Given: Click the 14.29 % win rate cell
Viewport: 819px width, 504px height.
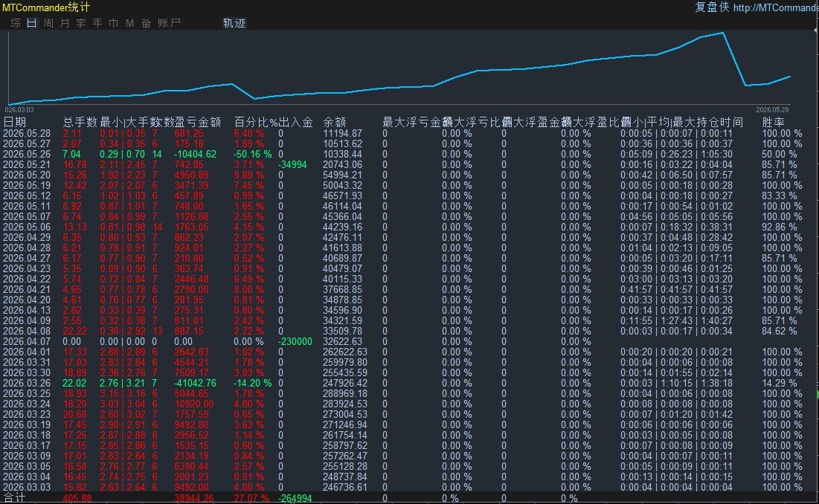Looking at the screenshot, I should (x=780, y=383).
